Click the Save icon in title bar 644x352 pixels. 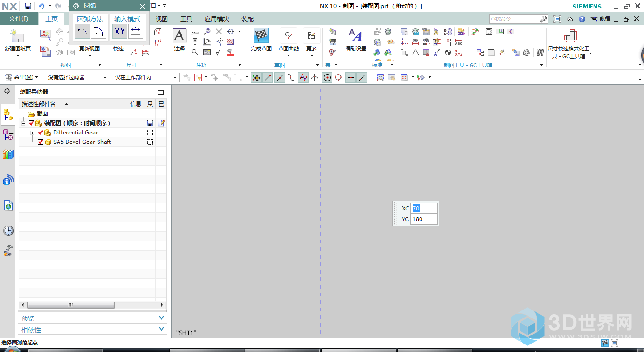click(28, 6)
